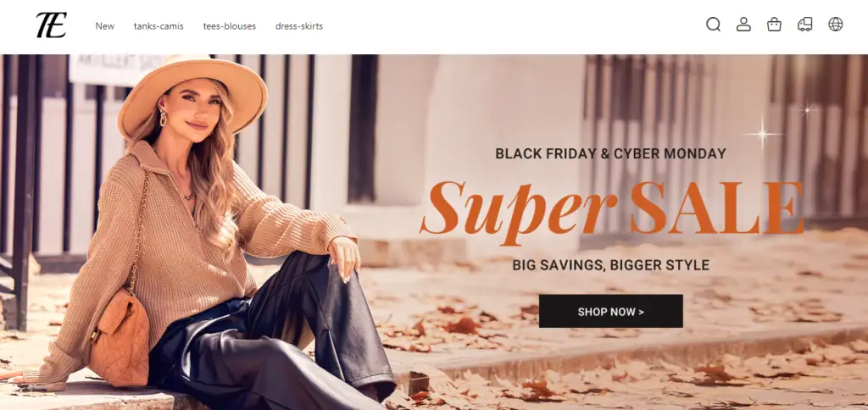View the shopping bag cart icon
The image size is (868, 410).
point(774,25)
